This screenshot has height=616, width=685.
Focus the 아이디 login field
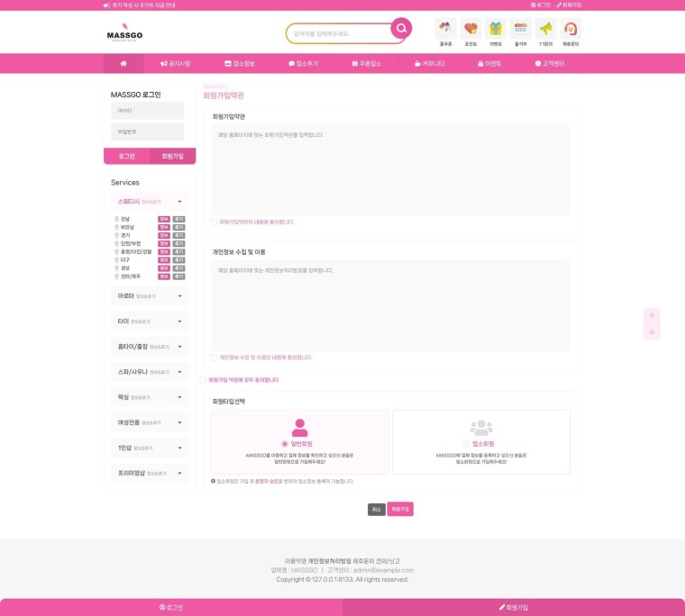[x=147, y=111]
